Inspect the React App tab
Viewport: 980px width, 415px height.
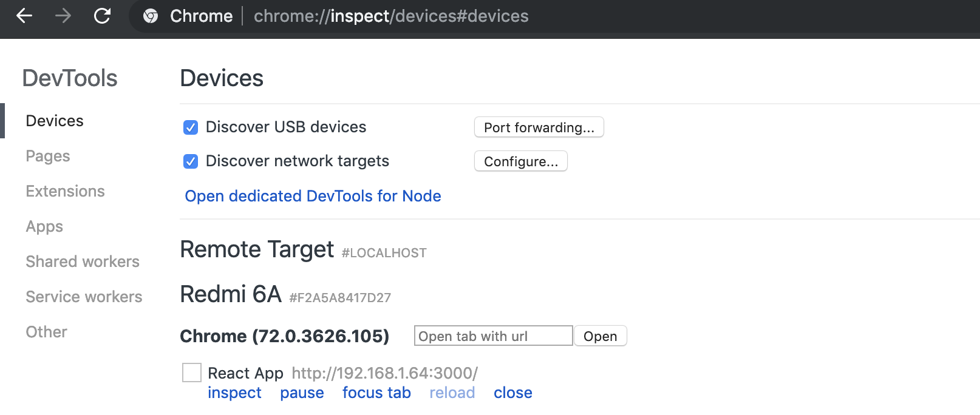pos(234,393)
